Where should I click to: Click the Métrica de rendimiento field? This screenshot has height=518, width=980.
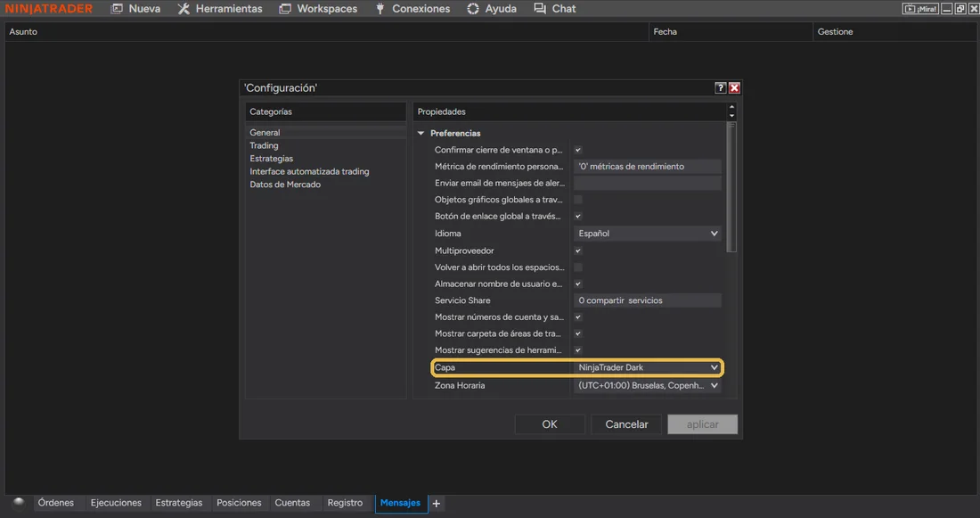click(647, 167)
